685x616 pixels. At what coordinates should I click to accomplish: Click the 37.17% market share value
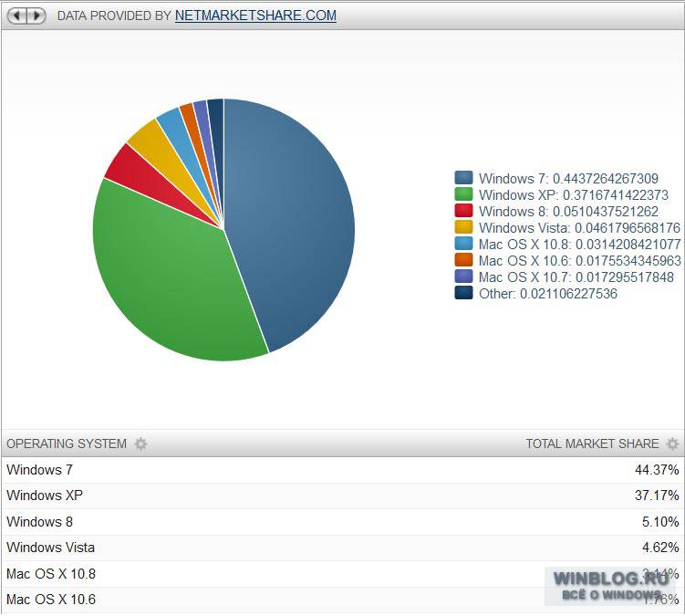[657, 496]
